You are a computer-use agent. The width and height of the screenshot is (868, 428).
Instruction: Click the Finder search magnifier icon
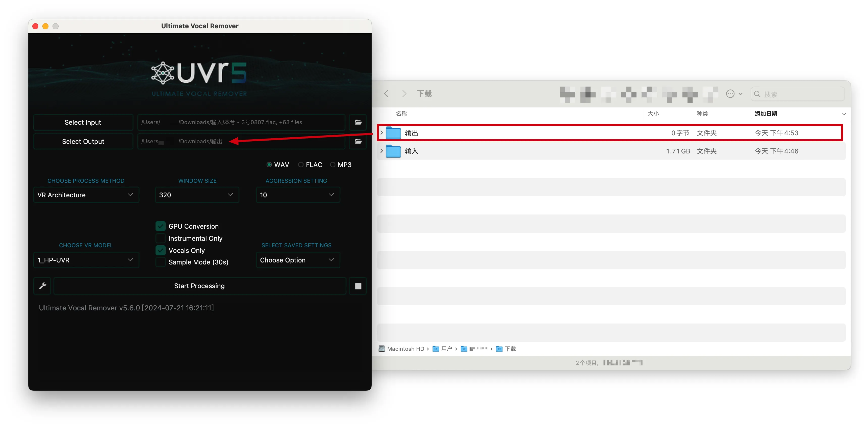757,94
